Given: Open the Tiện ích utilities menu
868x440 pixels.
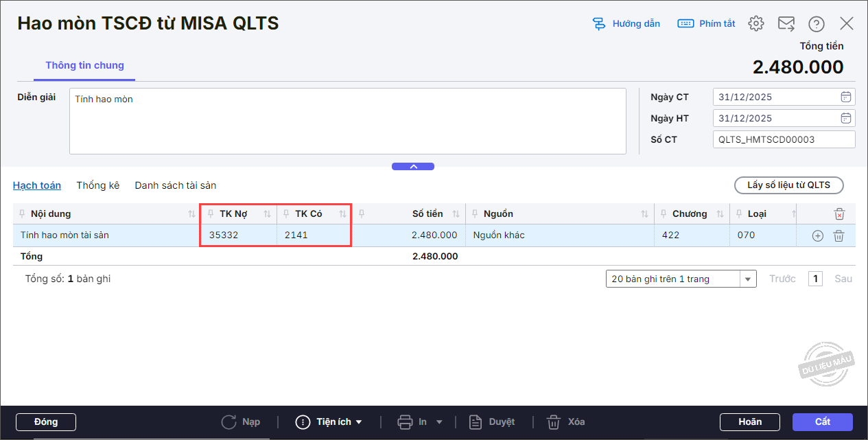Looking at the screenshot, I should click(x=329, y=422).
